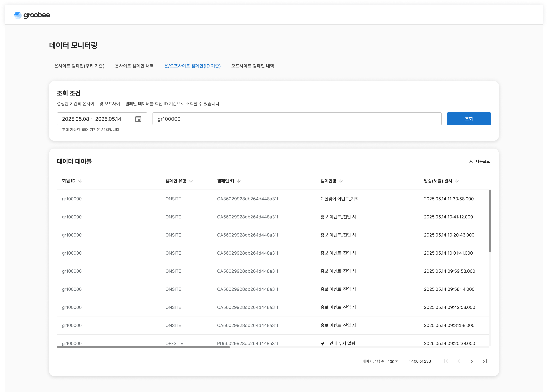
Task: Switch to 온사이트 캠페인 내역 tab
Action: click(x=134, y=66)
